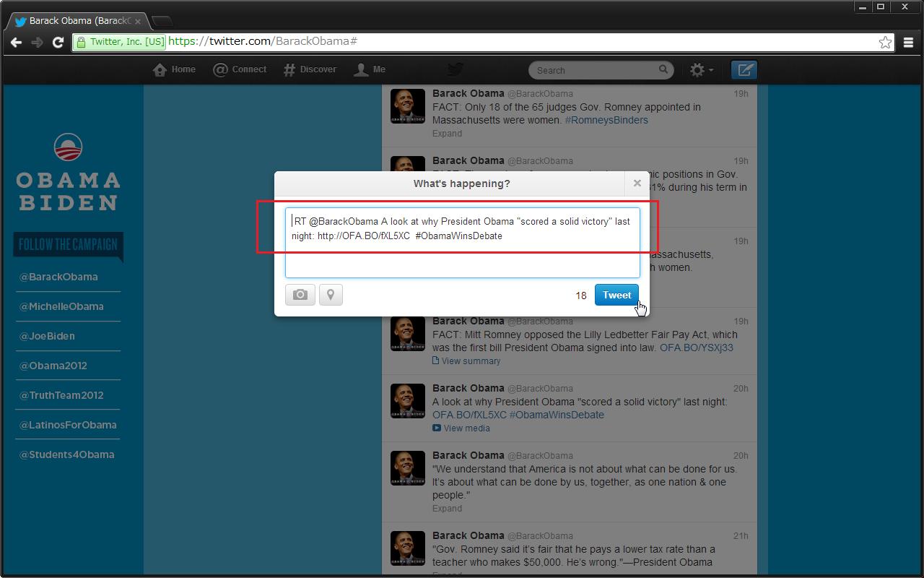The width and height of the screenshot is (924, 578).
Task: Reload the page with the refresh icon
Action: (x=58, y=42)
